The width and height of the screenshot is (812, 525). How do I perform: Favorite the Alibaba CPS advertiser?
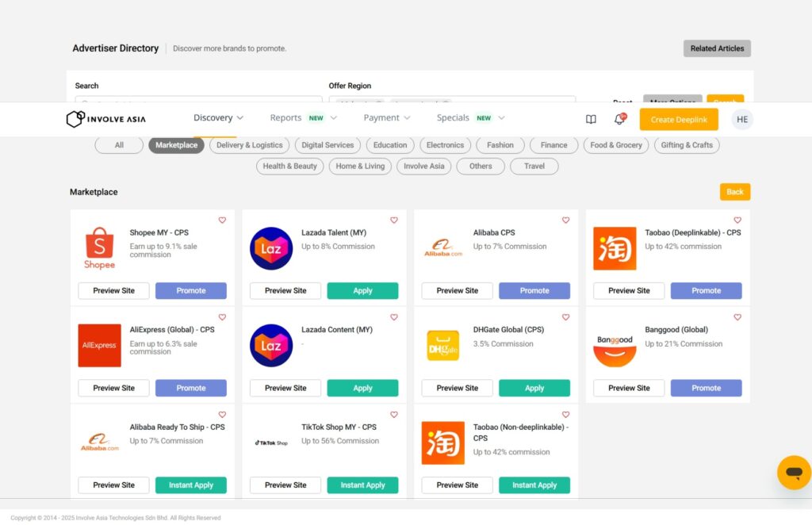[x=565, y=220]
